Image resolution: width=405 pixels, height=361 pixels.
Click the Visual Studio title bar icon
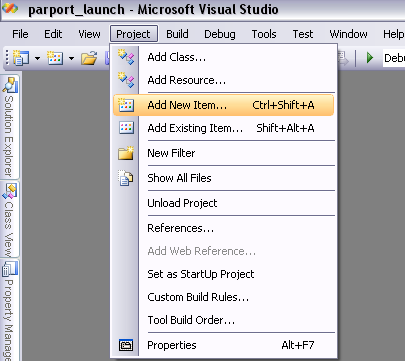click(10, 8)
